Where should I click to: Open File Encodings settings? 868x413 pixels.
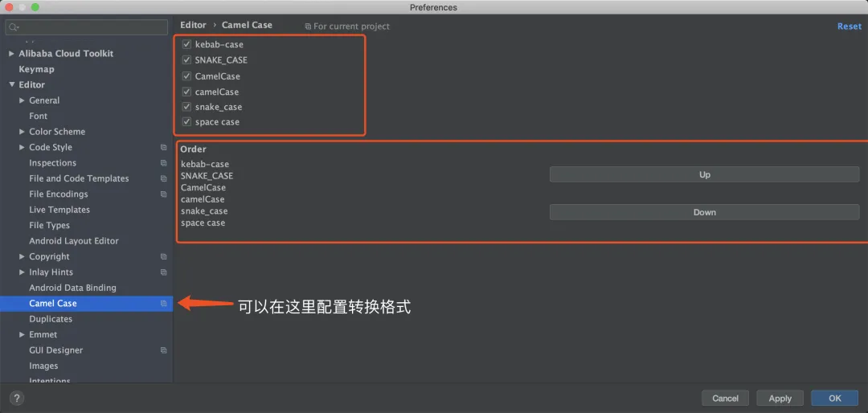(x=58, y=194)
